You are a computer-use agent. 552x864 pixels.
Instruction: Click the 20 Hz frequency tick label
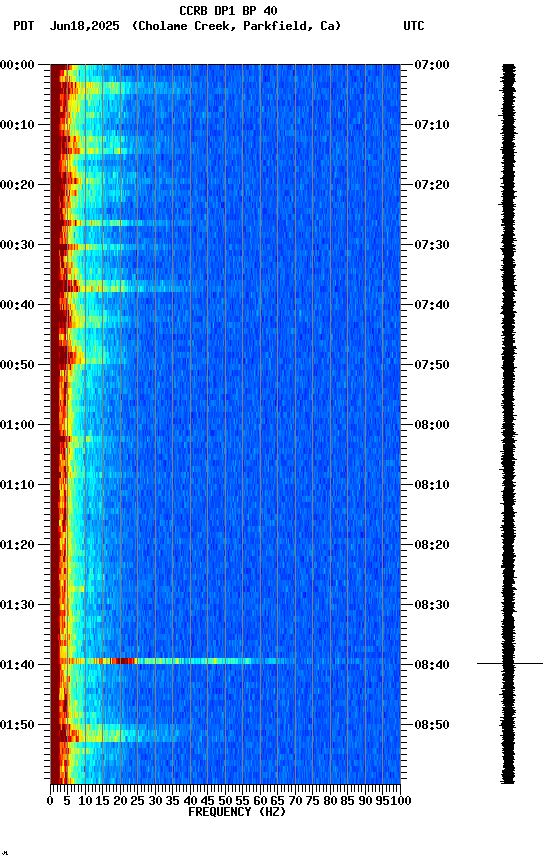(x=120, y=801)
